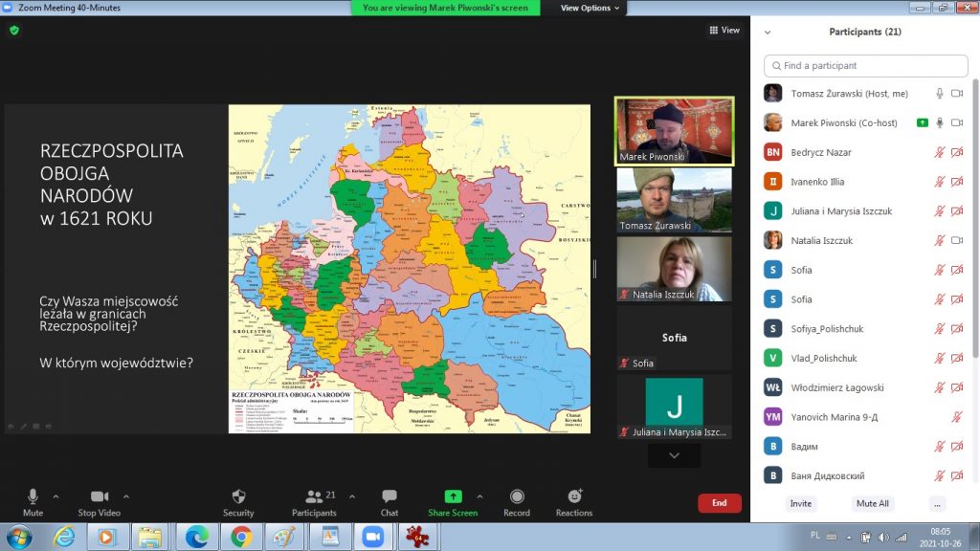
Task: Click the Invite button
Action: point(801,503)
